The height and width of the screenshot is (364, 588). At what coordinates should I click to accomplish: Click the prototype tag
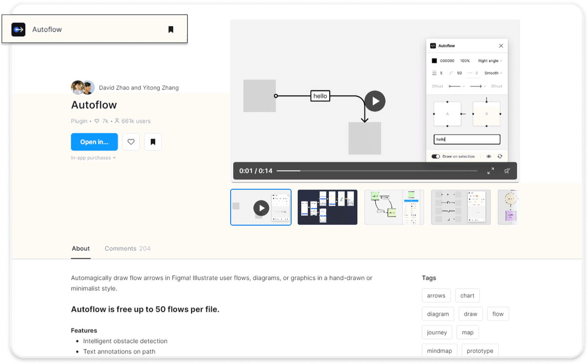480,351
